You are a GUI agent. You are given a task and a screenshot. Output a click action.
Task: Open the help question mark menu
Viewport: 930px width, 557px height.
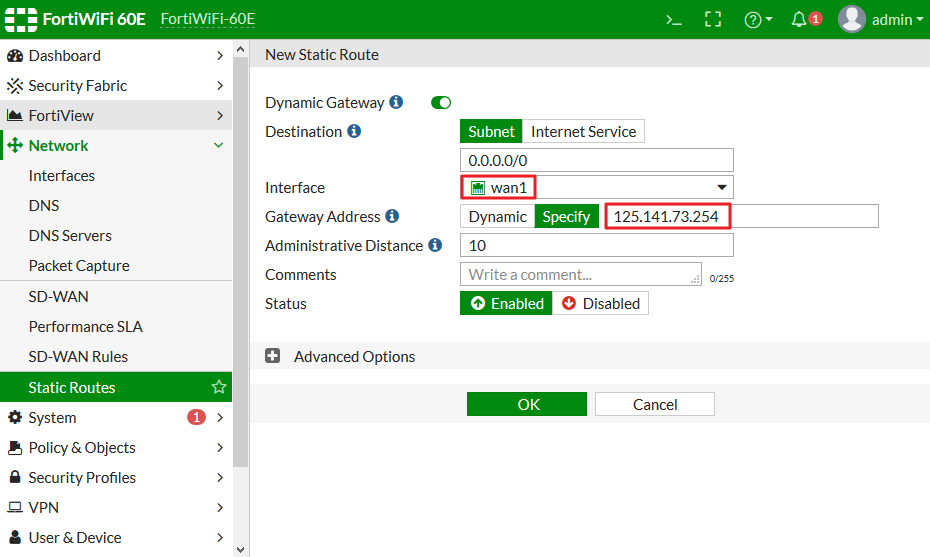click(758, 20)
